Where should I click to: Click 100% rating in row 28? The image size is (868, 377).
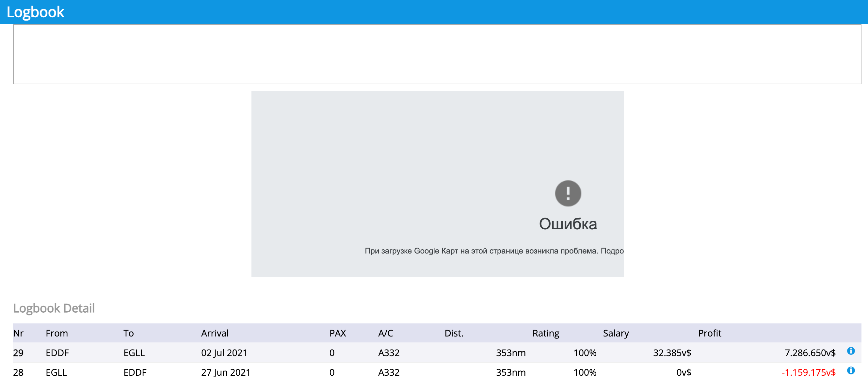[585, 372]
